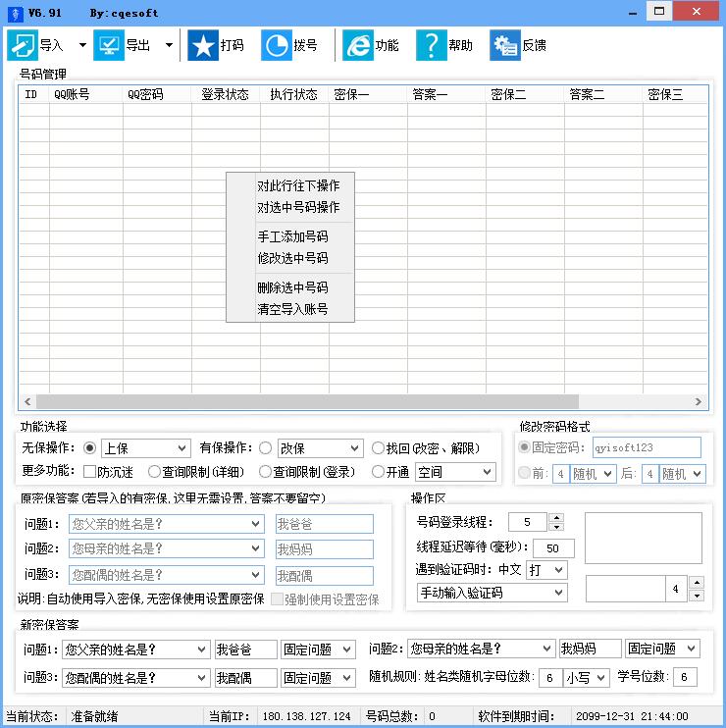Open 帮助 help question mark icon

tap(431, 45)
